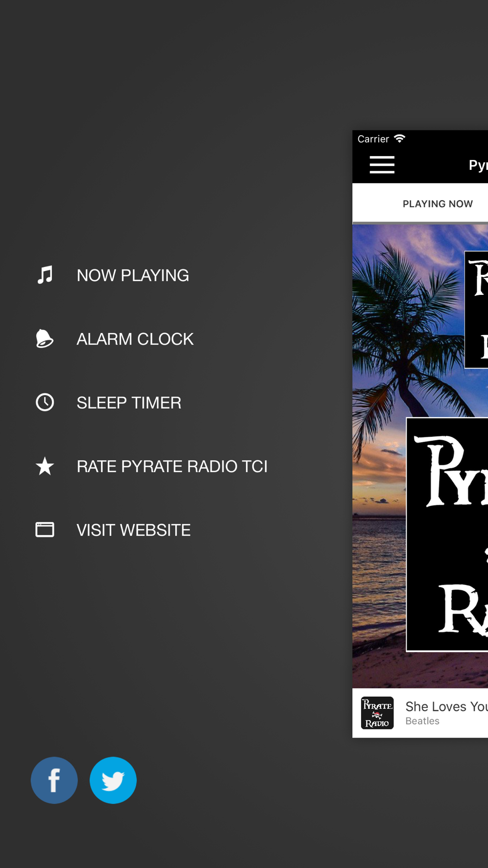Click the website browser window icon

[x=45, y=530]
